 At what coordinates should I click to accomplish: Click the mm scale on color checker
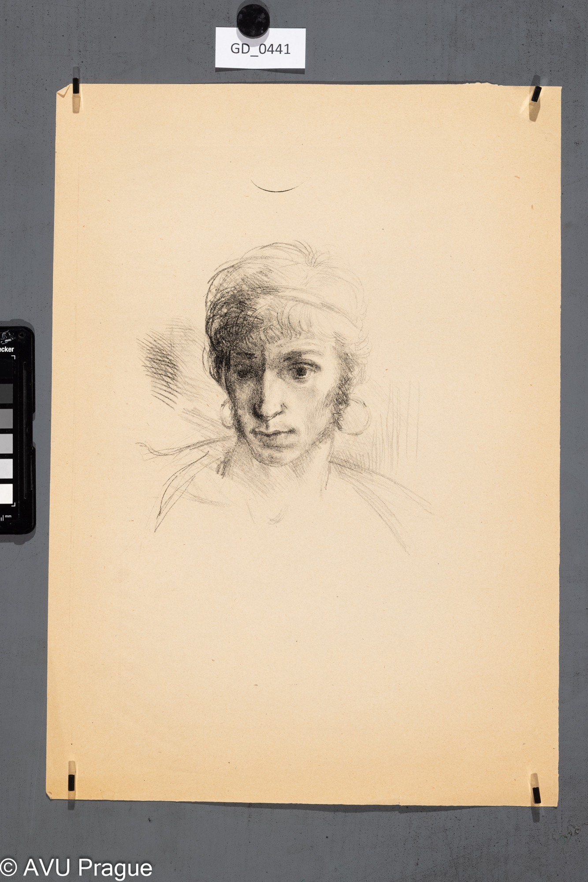(x=6, y=517)
